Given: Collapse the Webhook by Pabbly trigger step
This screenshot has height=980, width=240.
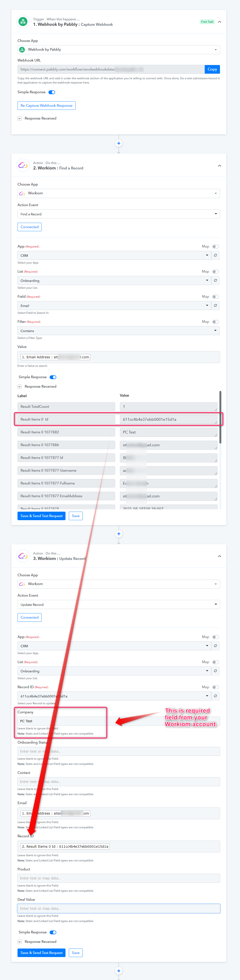Looking at the screenshot, I should 219,22.
